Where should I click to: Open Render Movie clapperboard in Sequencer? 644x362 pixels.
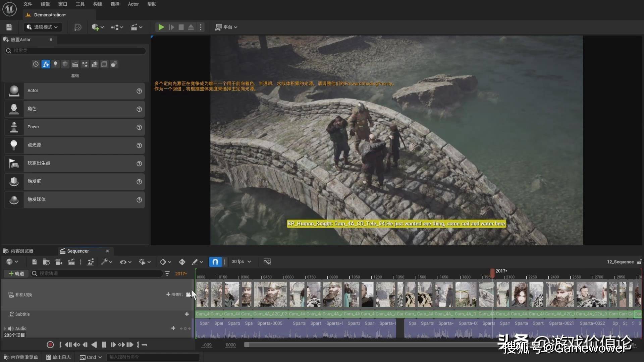click(x=71, y=262)
